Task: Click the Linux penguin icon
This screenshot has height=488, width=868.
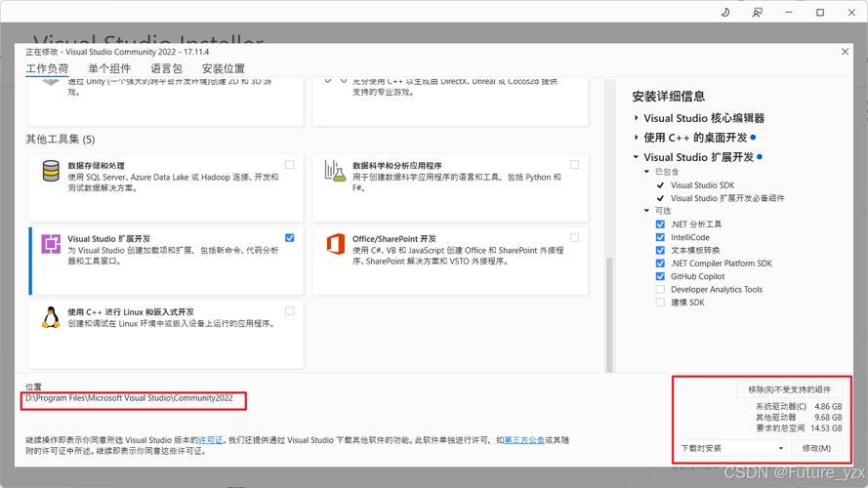Action: pos(51,317)
